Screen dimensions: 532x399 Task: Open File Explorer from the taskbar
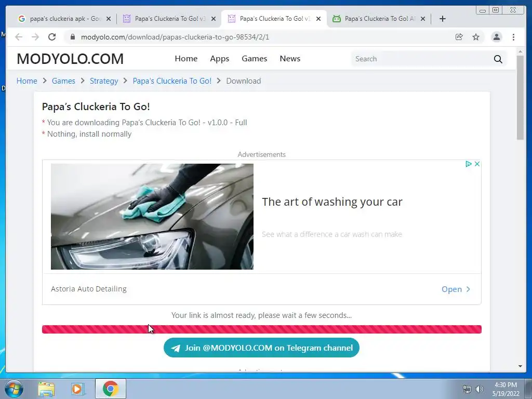[46, 389]
